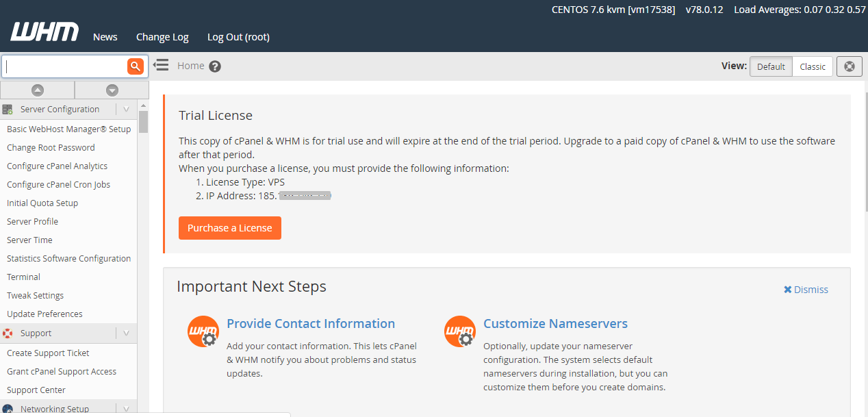Click the WHM gear icon beside Customize Nameservers
868x417 pixels.
point(460,331)
